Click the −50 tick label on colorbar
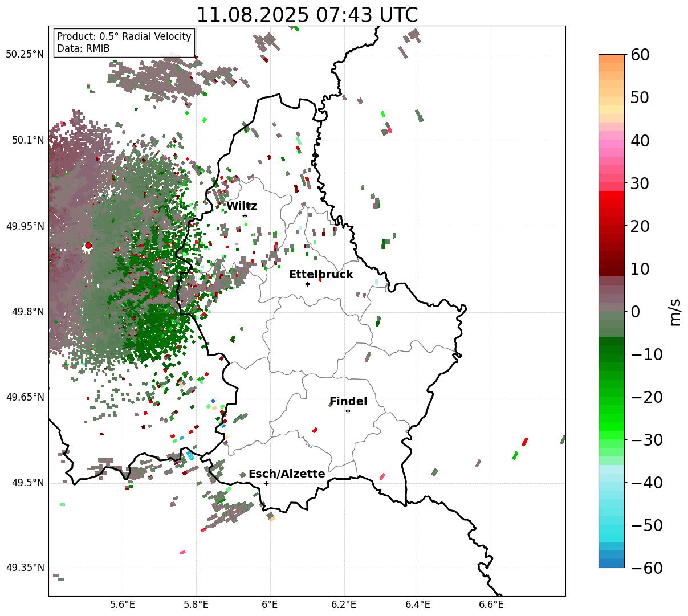 pyautogui.click(x=646, y=525)
